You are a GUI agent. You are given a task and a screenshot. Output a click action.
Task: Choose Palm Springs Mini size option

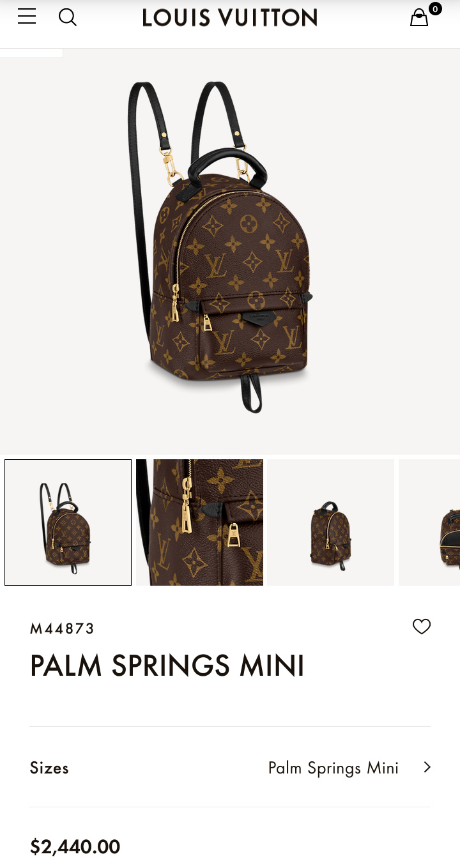(x=333, y=768)
